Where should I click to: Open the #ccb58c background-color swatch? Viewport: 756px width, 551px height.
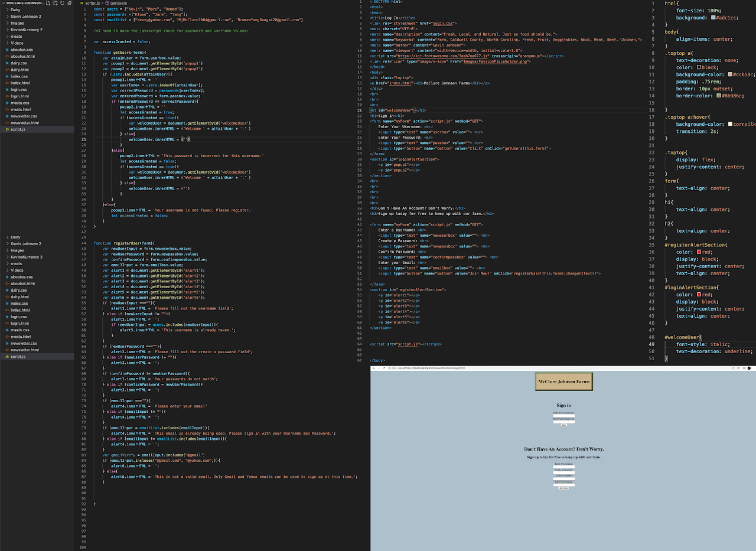click(x=731, y=74)
